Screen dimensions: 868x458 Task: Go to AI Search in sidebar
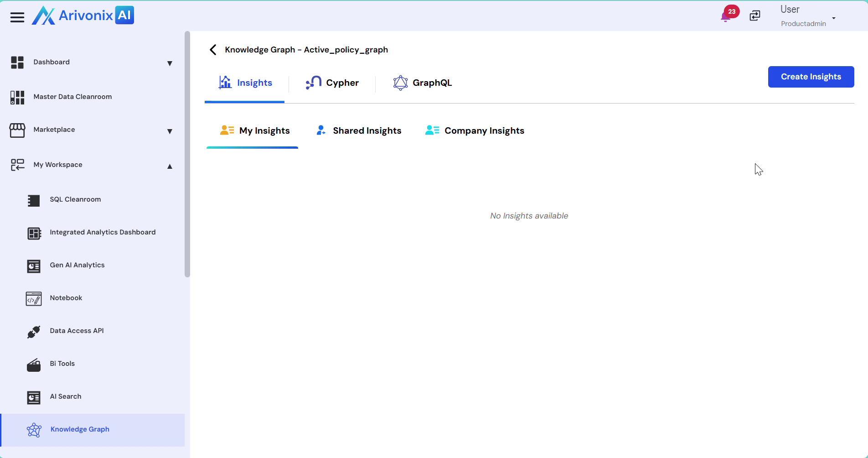tap(65, 396)
